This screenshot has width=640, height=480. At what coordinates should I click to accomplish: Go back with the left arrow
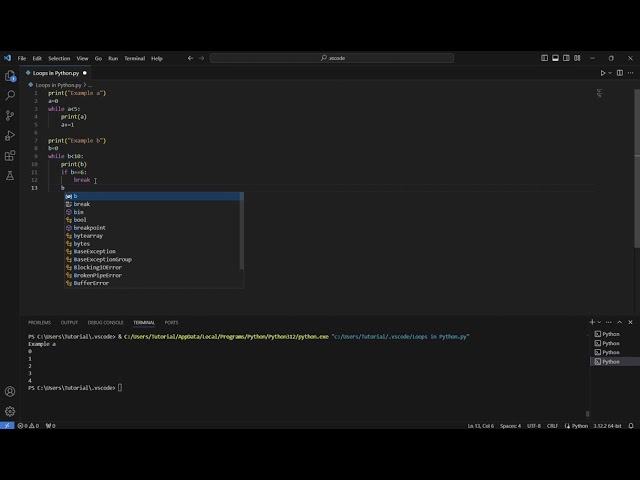tap(190, 58)
